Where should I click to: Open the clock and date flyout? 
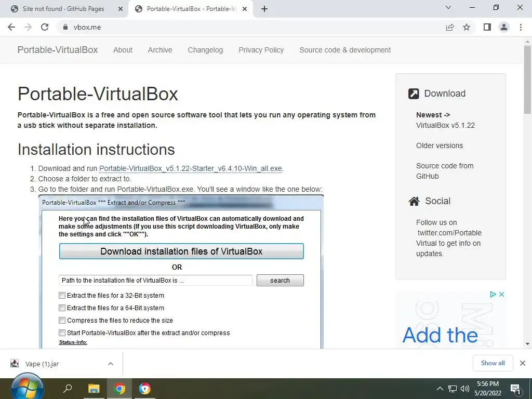coord(488,389)
